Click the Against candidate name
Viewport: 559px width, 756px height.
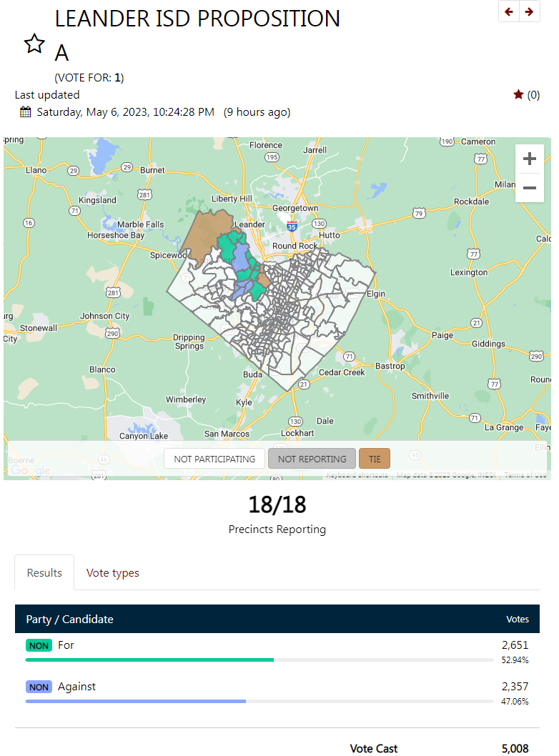coord(76,687)
